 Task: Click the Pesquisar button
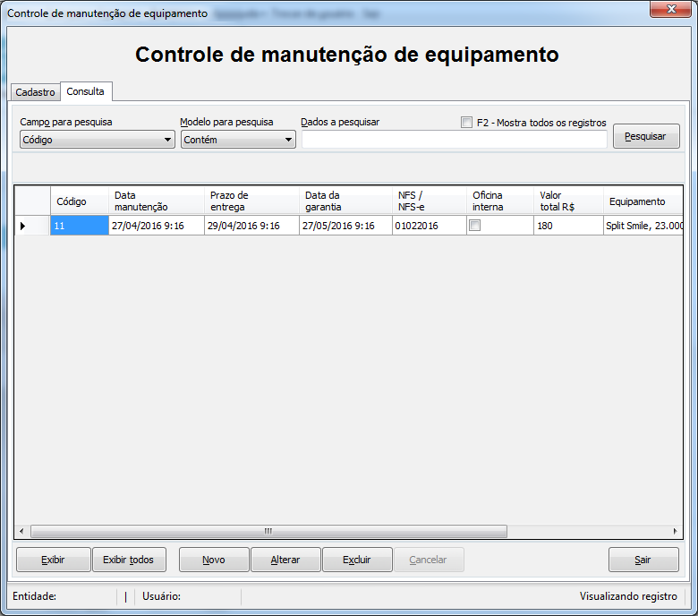(x=646, y=136)
